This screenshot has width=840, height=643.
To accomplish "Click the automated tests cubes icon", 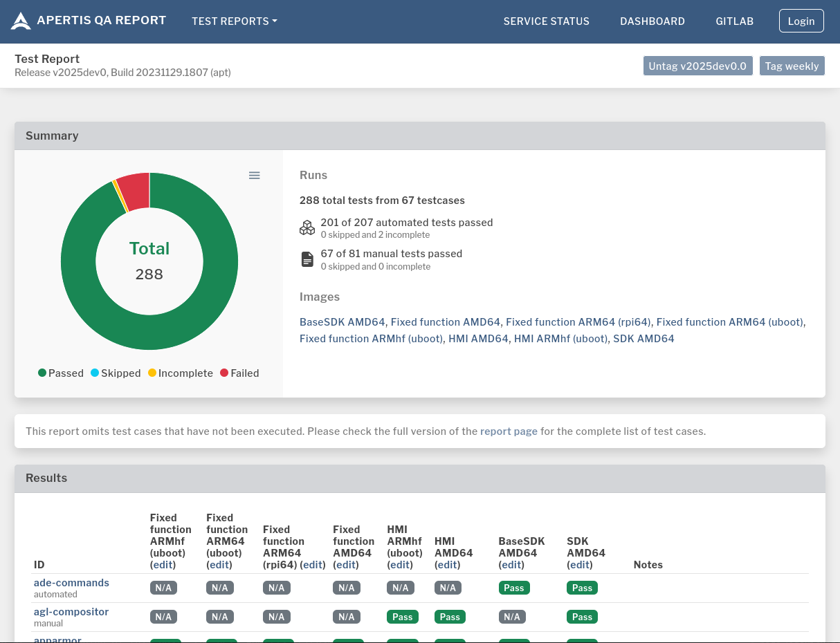I will point(307,227).
